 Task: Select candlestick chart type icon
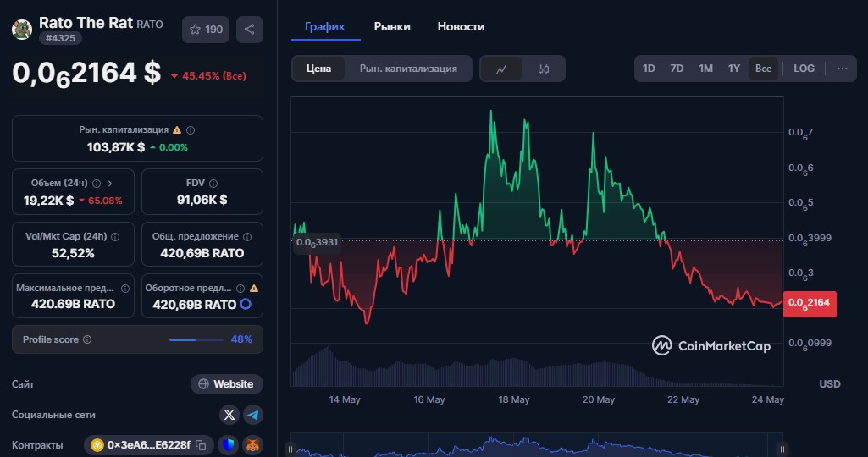point(544,69)
